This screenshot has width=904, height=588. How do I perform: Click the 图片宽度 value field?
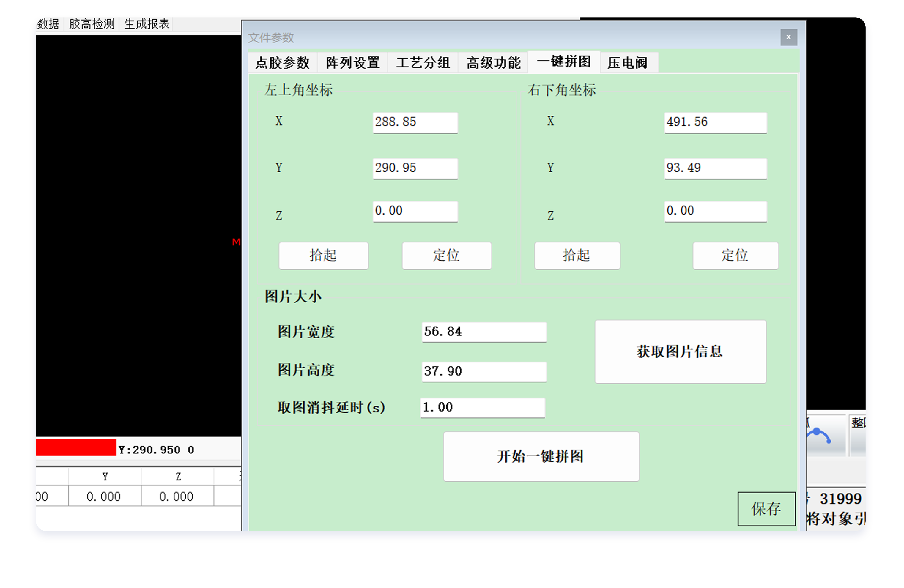(483, 332)
